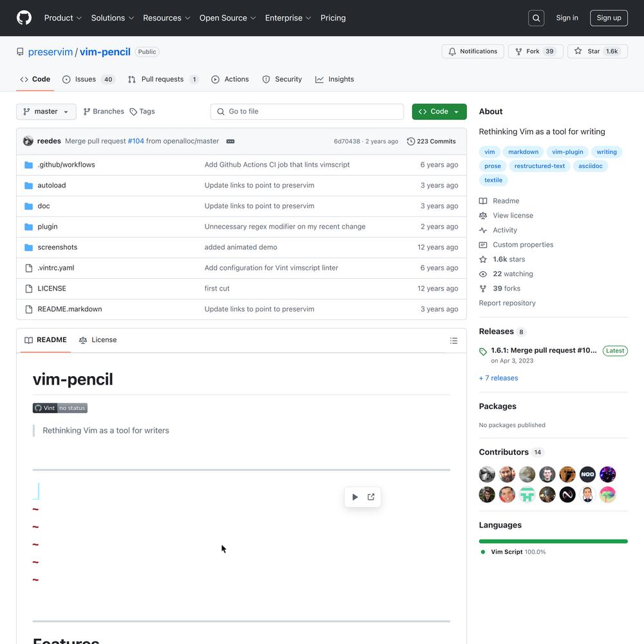Viewport: 644px width, 644px height.
Task: Click the pulse icon beside Activity
Action: coord(483,231)
